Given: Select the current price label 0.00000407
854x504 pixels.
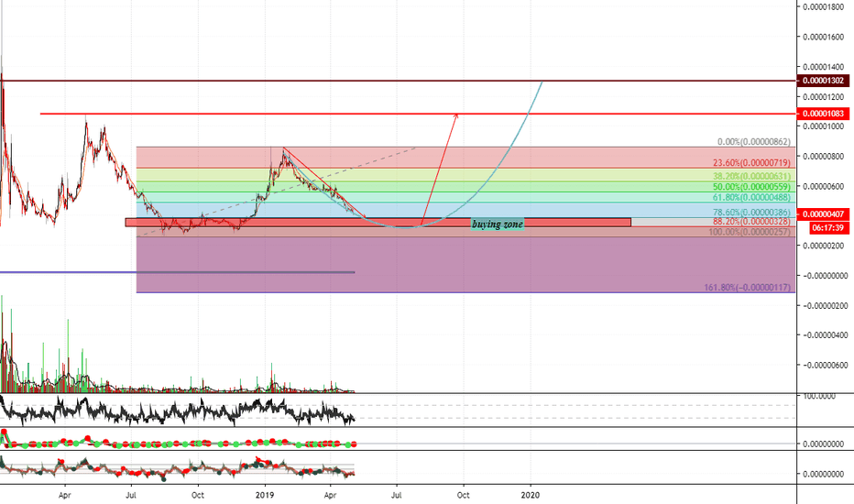Looking at the screenshot, I should pos(823,214).
